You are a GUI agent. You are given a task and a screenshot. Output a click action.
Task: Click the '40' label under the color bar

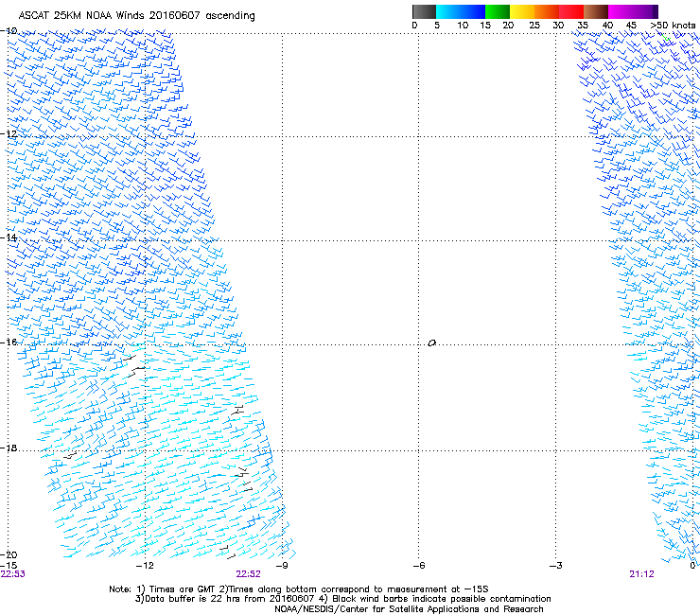click(607, 26)
